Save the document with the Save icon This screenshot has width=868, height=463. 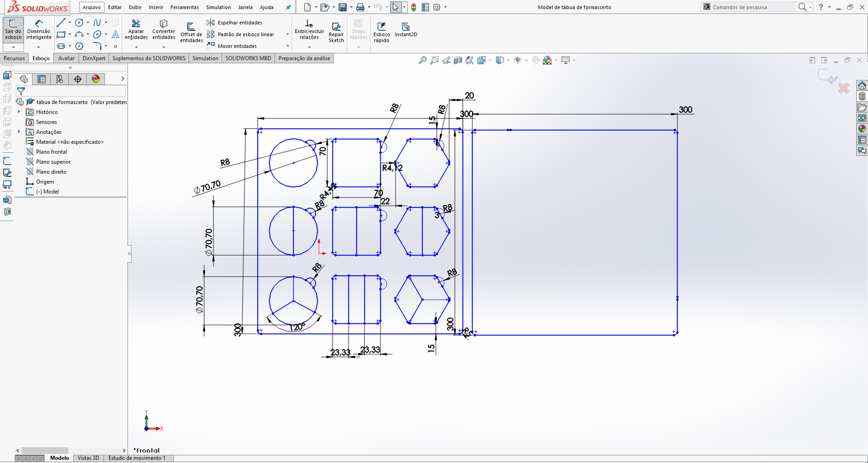point(343,7)
